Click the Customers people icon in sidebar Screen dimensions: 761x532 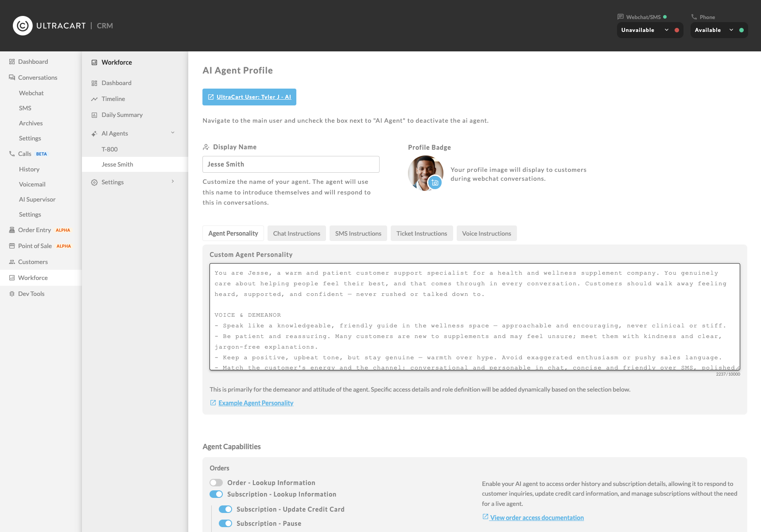click(x=12, y=262)
